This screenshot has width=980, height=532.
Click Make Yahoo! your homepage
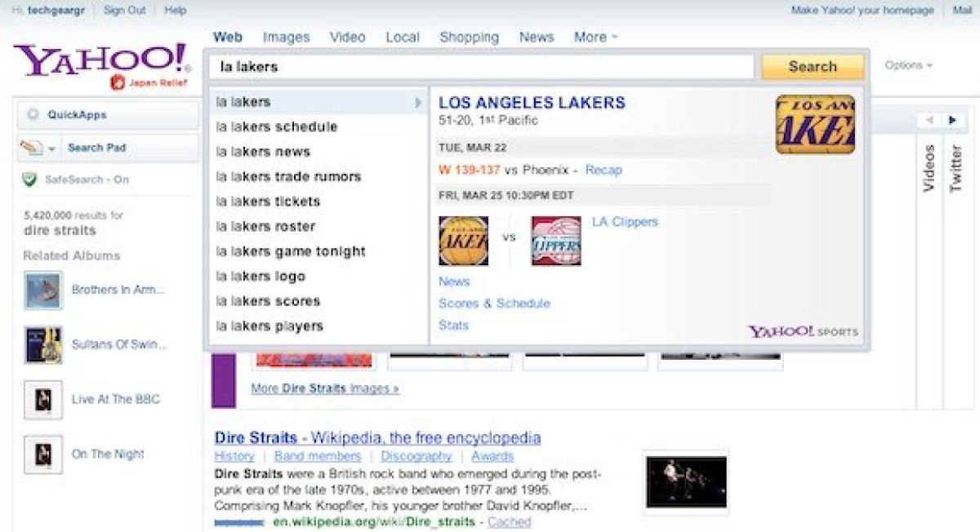862,10
